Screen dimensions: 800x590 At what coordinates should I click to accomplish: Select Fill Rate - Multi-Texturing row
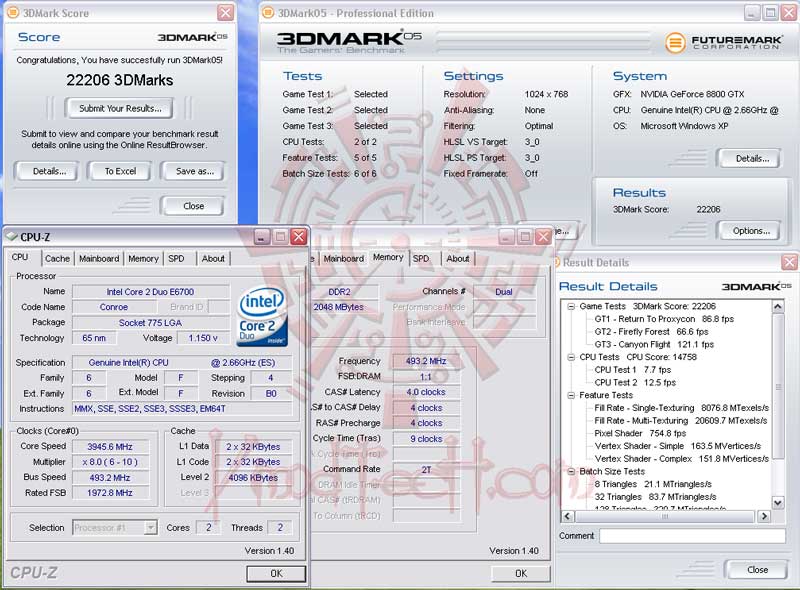pyautogui.click(x=681, y=421)
